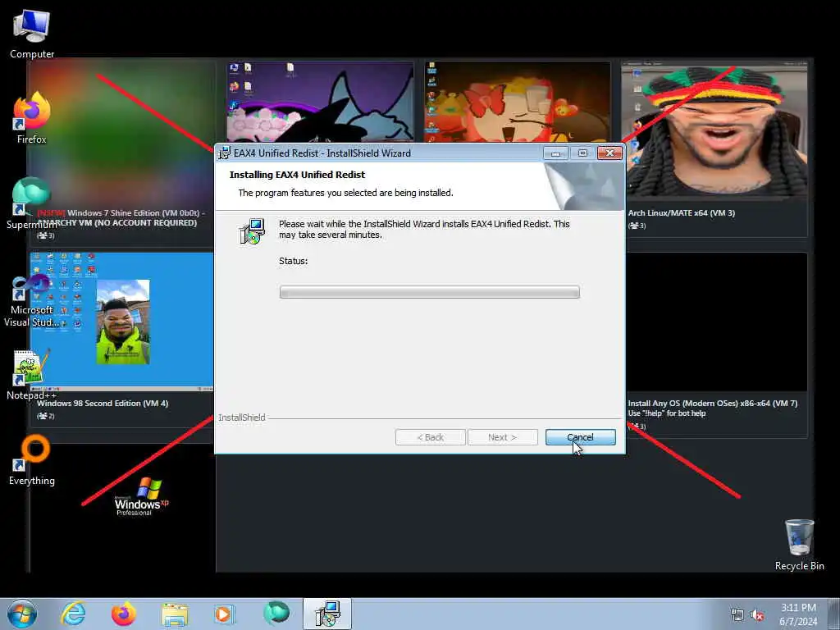Click the Show Desktop button on the taskbar
This screenshot has width=840, height=630.
(834, 614)
